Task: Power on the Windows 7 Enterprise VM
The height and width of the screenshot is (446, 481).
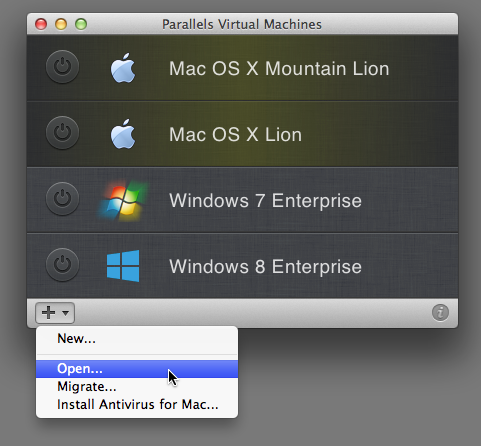Action: click(x=62, y=199)
